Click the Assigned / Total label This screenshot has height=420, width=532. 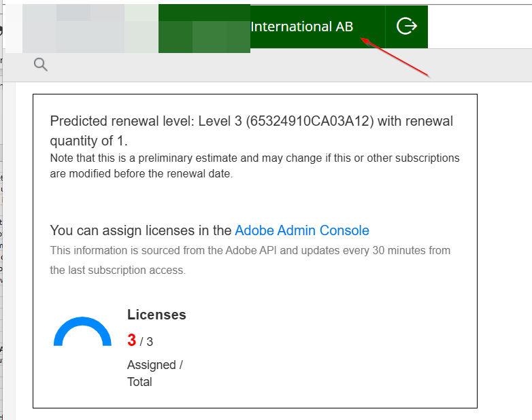(x=154, y=373)
